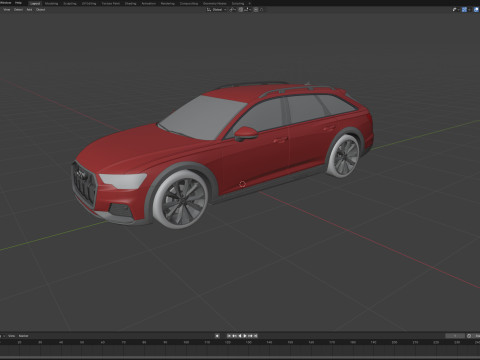Open the pivot point selector
Viewport: 480px width, 360px height.
click(232, 10)
